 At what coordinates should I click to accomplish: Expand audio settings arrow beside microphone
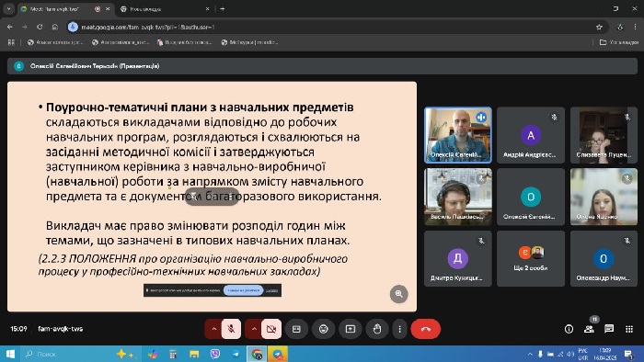(x=213, y=329)
